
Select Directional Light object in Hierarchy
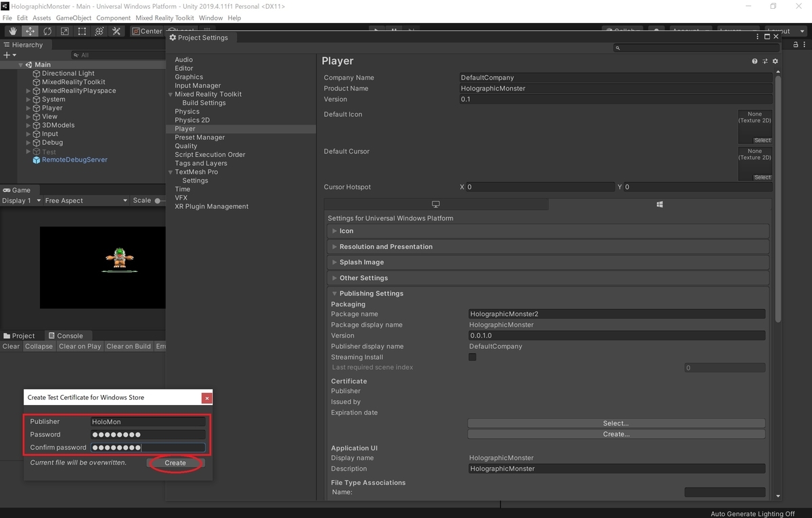coord(68,74)
